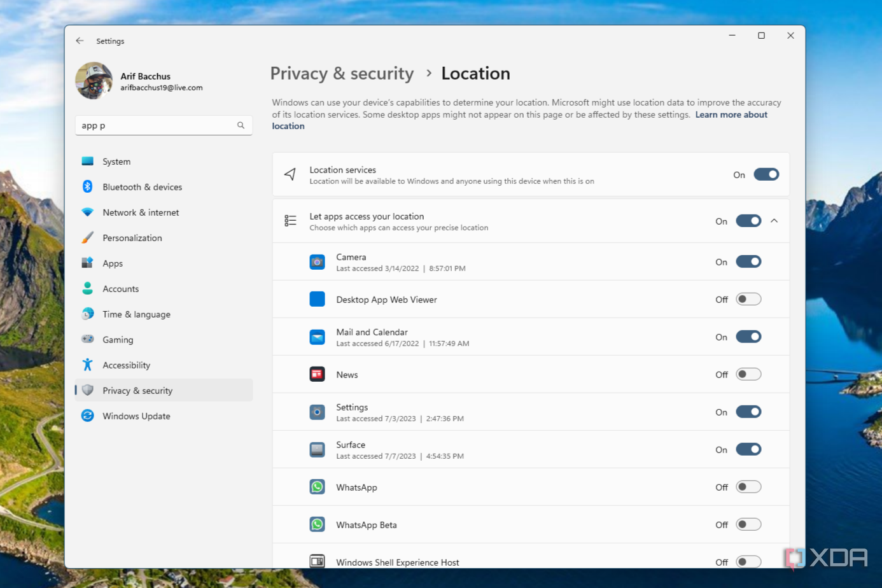Enable location for Desktop App Web Viewer
Image resolution: width=882 pixels, height=588 pixels.
point(748,299)
